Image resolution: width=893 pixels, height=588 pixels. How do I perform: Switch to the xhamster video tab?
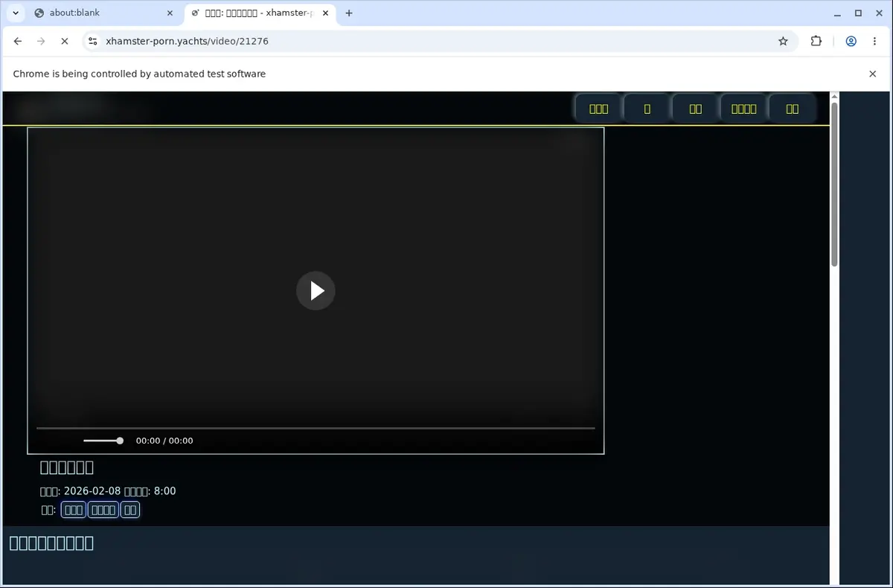259,13
